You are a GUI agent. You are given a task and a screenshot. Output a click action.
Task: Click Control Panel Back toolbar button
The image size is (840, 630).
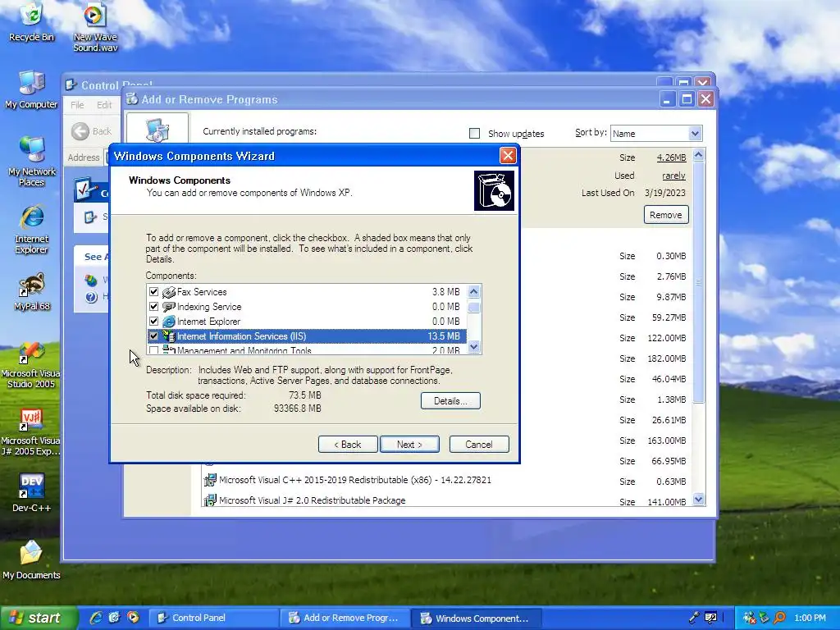pyautogui.click(x=92, y=131)
